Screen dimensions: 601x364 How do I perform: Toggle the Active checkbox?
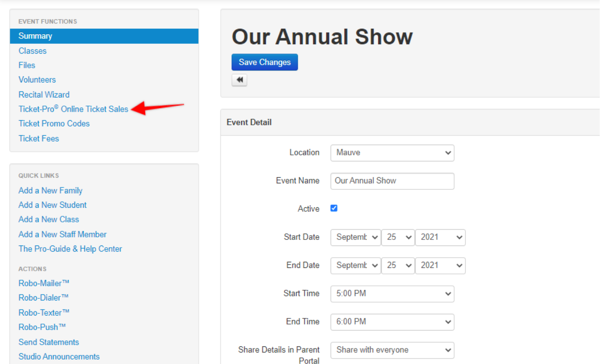[334, 208]
